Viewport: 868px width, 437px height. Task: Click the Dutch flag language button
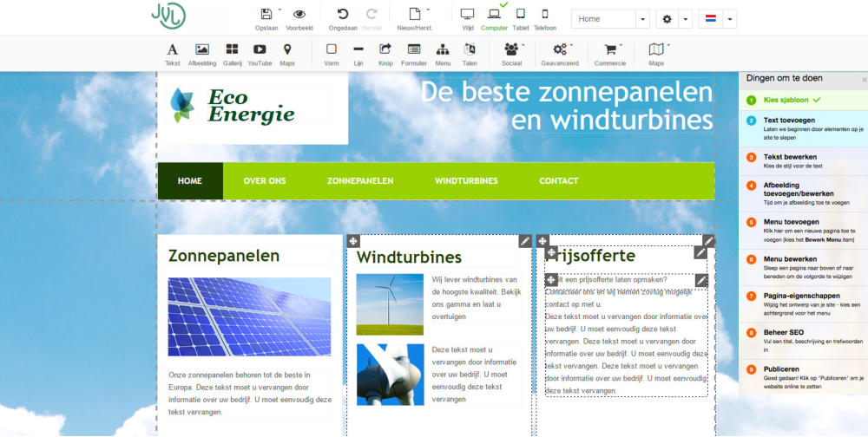coord(711,19)
